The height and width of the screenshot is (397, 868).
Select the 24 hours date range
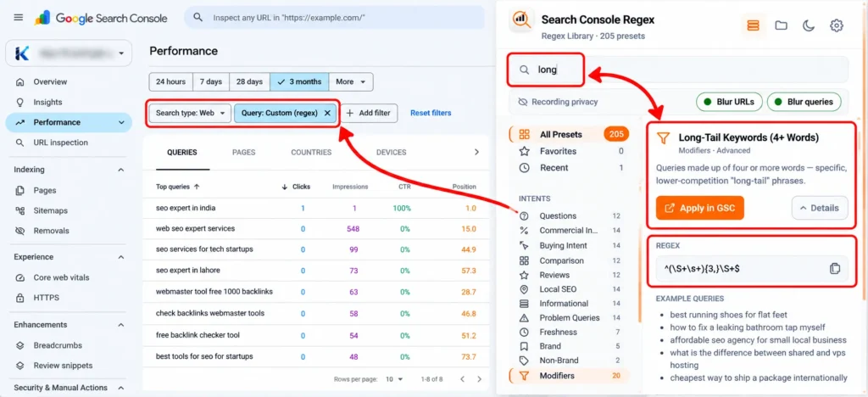click(x=170, y=81)
